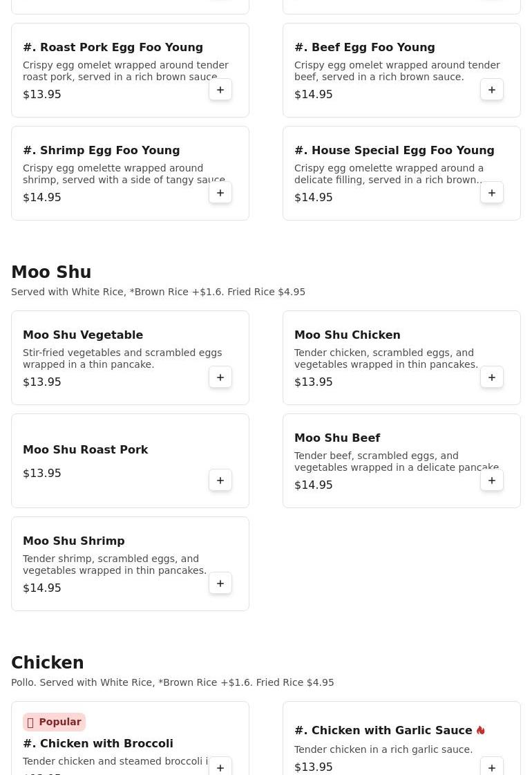Add Moo Shu Vegetable to cart
Image resolution: width=532 pixels, height=775 pixels.
pos(220,377)
